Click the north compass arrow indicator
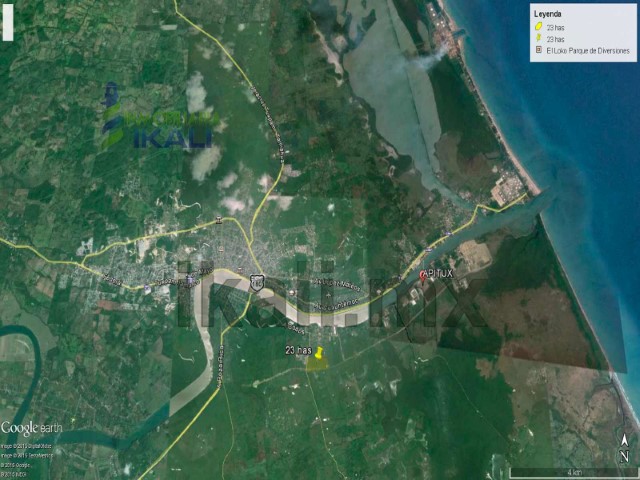This screenshot has height=480, width=640. click(625, 441)
